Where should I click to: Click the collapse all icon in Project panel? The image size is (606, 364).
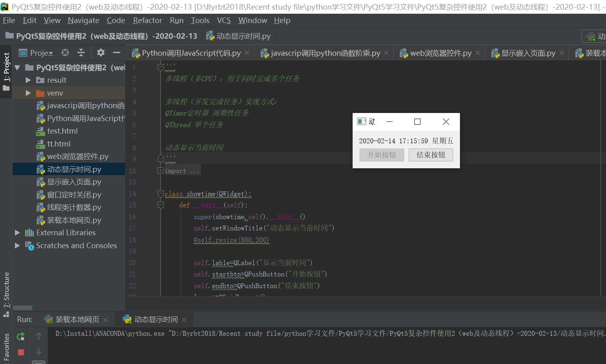pos(81,52)
